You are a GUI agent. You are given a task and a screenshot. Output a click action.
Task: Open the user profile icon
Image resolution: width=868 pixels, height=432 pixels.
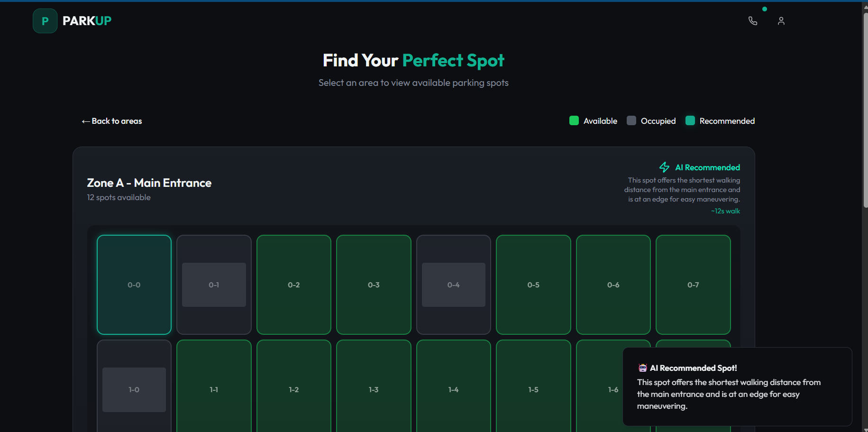781,21
